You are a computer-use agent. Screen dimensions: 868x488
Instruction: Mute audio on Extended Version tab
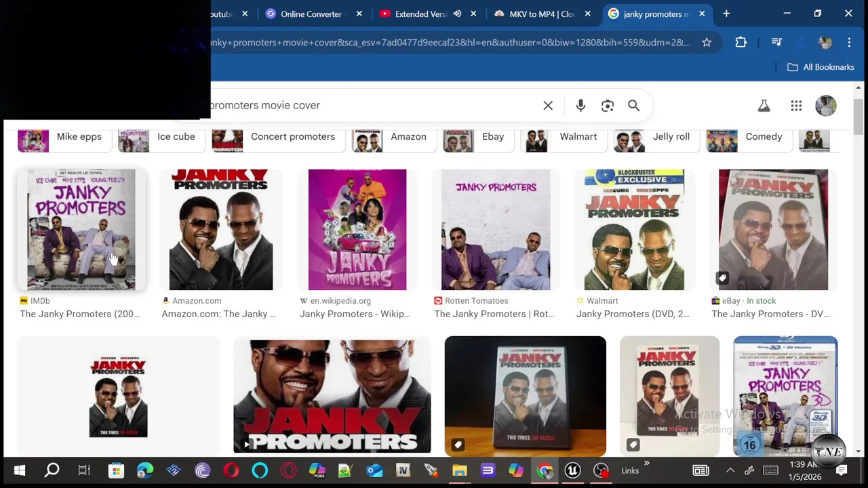tap(457, 14)
